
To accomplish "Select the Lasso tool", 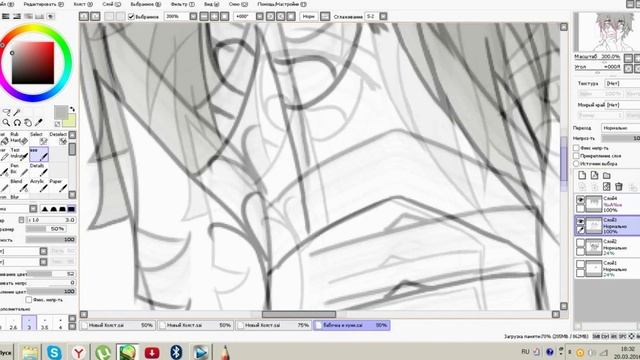I will coord(7,112).
